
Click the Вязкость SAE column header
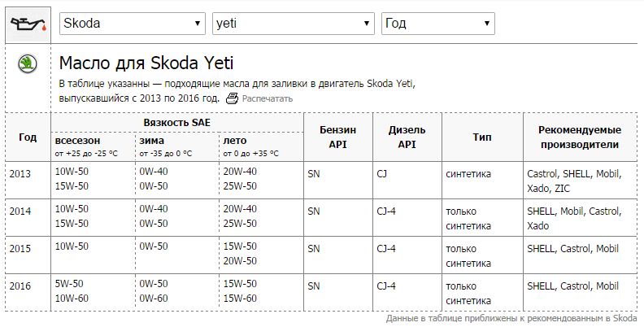click(x=177, y=122)
